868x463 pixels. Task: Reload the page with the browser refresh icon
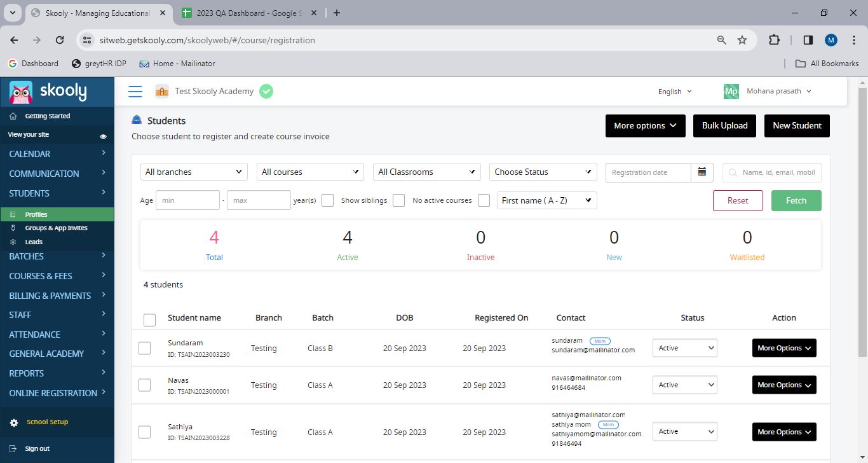60,40
